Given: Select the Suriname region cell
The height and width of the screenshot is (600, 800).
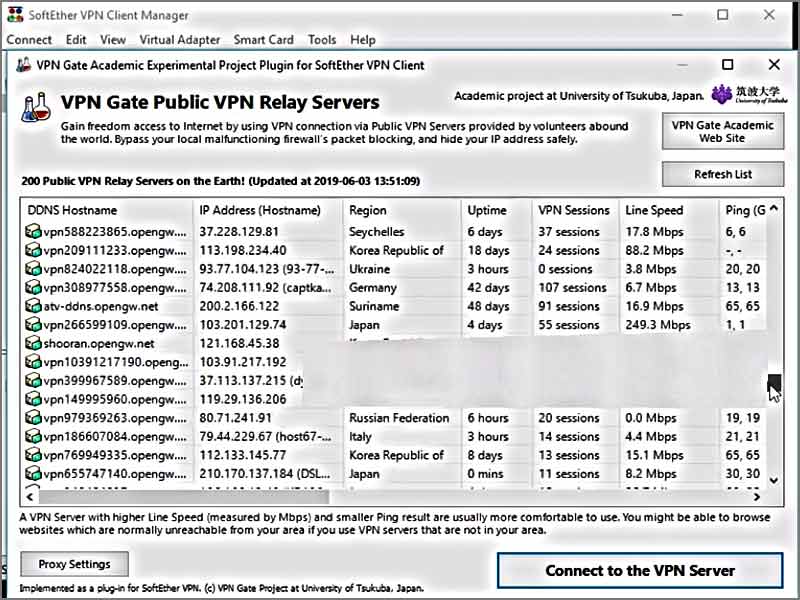Looking at the screenshot, I should coord(374,306).
